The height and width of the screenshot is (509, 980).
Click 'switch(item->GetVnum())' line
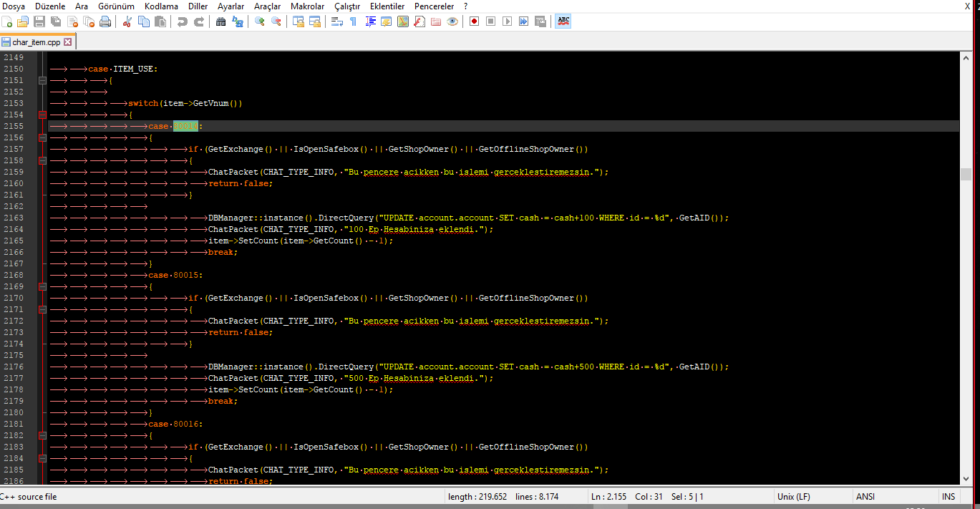click(x=185, y=103)
